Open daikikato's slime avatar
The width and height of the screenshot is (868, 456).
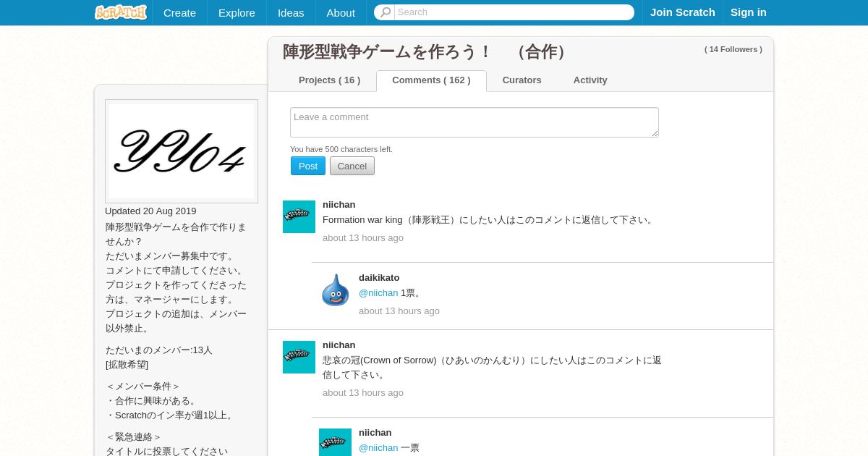coord(335,290)
